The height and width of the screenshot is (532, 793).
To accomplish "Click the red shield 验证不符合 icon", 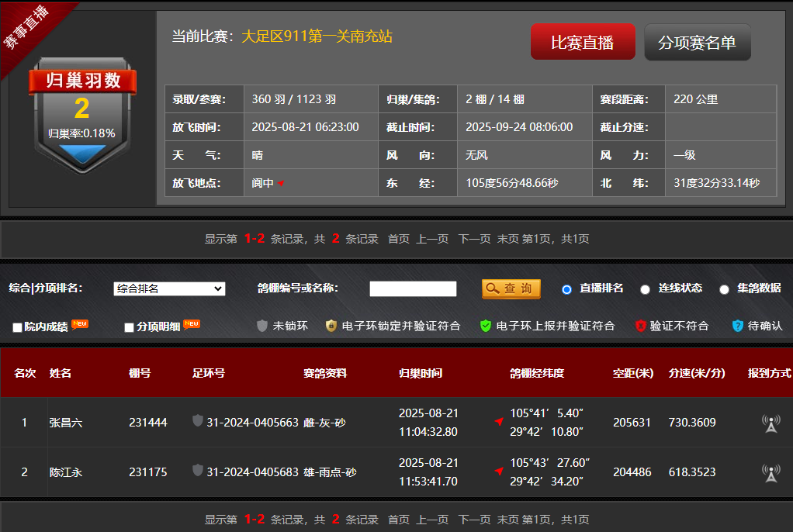I will point(640,326).
